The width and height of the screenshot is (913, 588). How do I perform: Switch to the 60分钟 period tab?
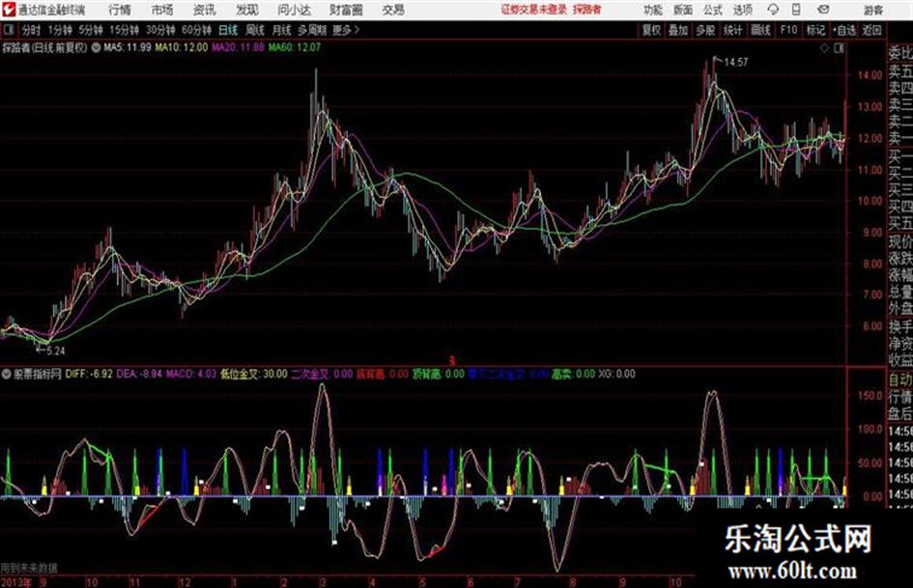196,30
